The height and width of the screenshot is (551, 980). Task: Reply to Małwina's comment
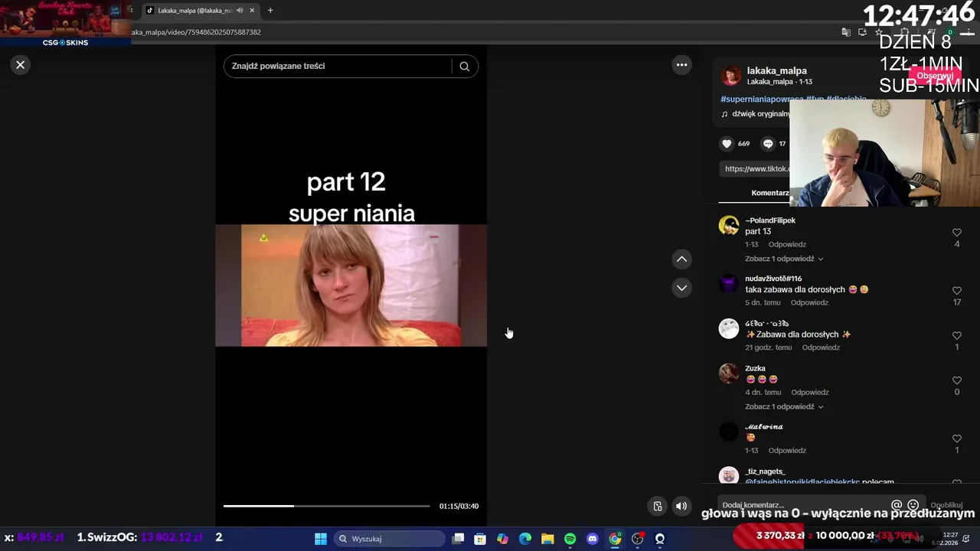point(787,451)
